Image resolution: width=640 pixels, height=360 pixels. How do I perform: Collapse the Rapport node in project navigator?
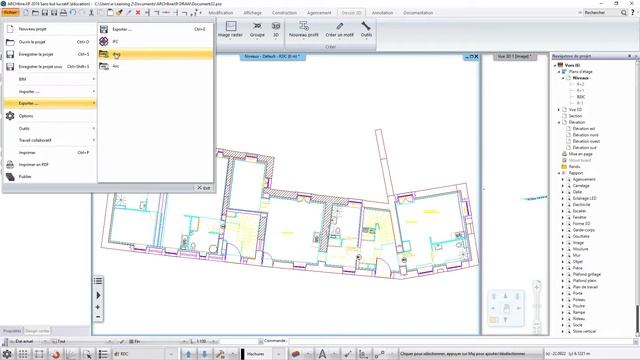(559, 173)
